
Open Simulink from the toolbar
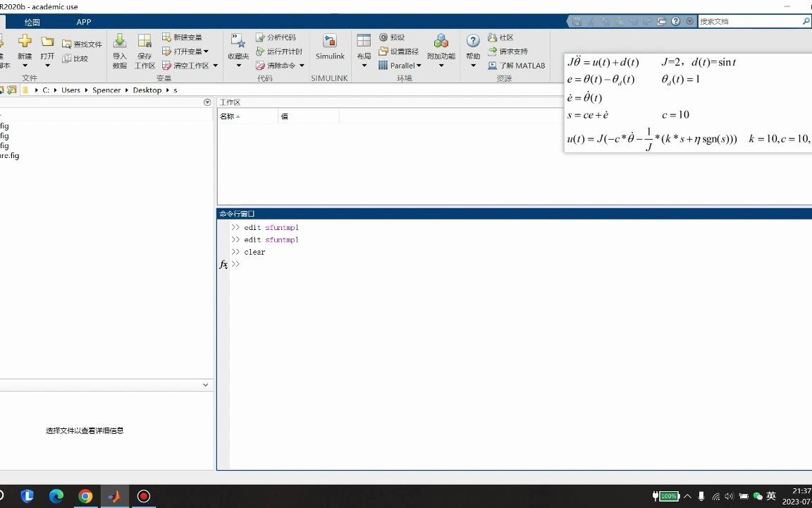tap(329, 47)
